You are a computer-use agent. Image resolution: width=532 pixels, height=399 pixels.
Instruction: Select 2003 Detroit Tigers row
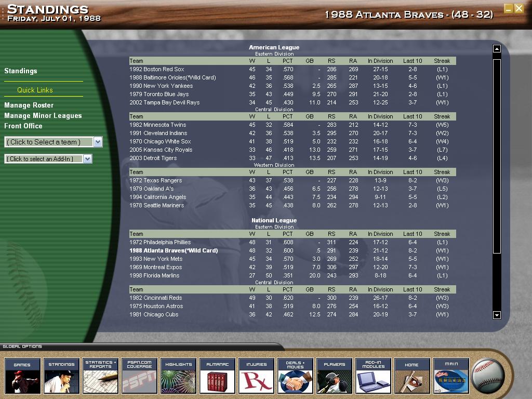[292, 158]
